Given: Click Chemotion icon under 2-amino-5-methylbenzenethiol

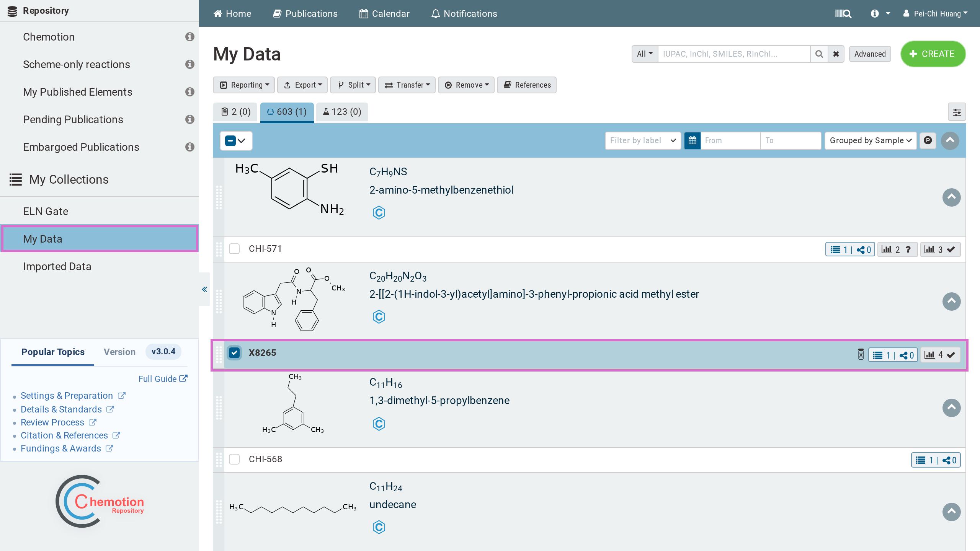Looking at the screenshot, I should coord(379,213).
